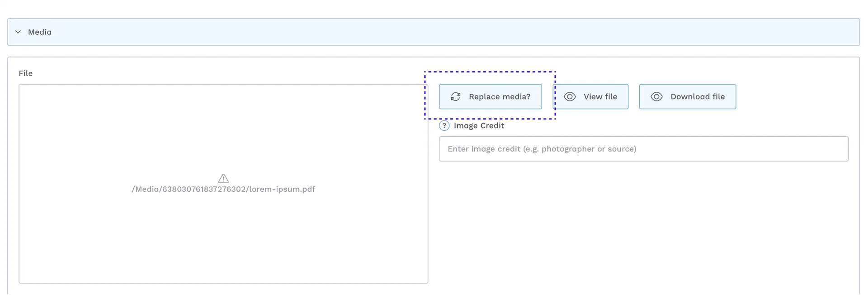Screen dimensions: 868x295
Task: Click the eye icon in Download file
Action: (656, 97)
